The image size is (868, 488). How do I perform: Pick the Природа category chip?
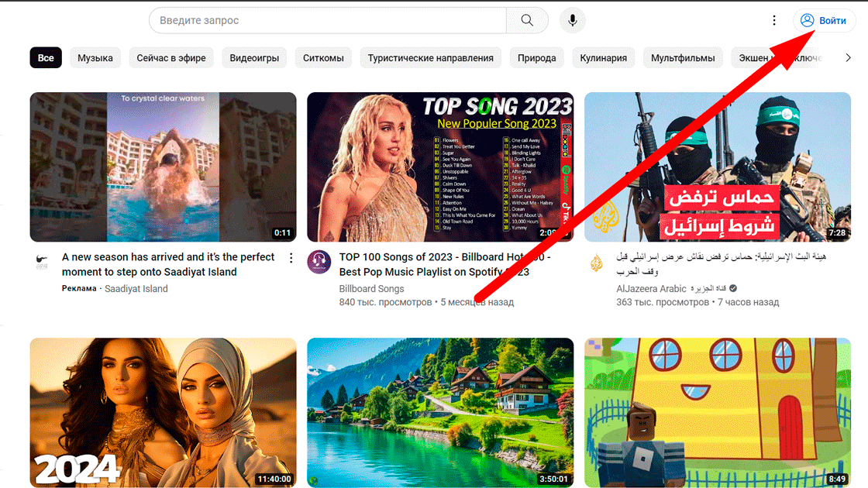coord(536,57)
